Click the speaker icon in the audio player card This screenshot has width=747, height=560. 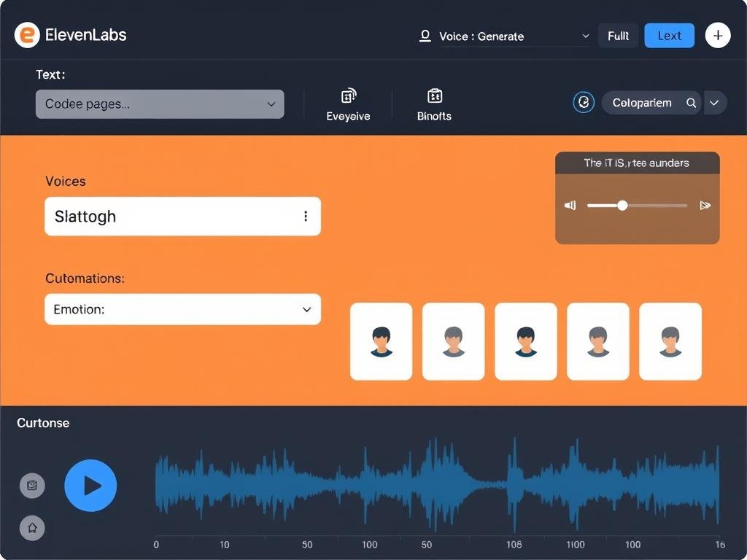(x=570, y=206)
